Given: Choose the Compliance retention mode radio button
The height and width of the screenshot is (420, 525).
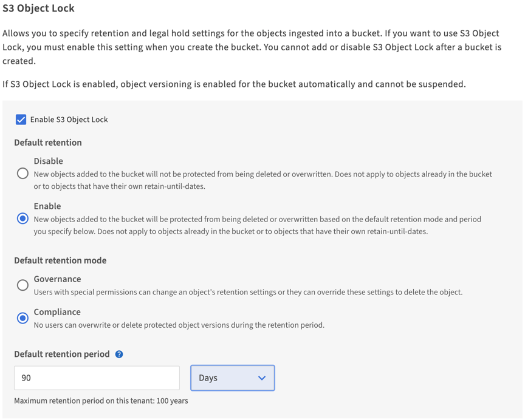Looking at the screenshot, I should pos(22,318).
